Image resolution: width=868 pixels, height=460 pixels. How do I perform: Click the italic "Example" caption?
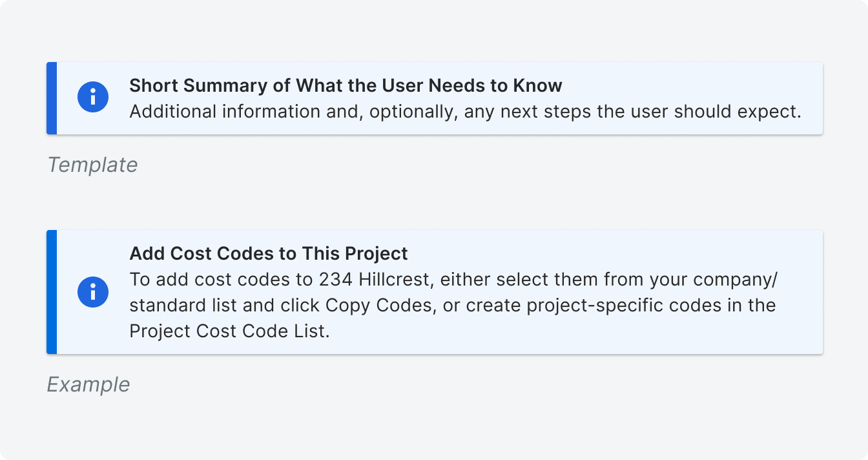(88, 384)
